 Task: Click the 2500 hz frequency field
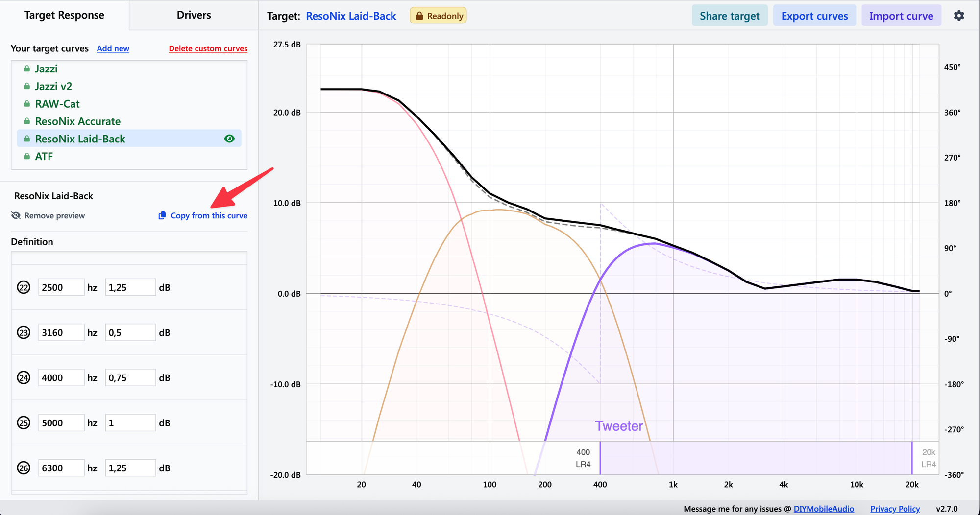tap(61, 287)
